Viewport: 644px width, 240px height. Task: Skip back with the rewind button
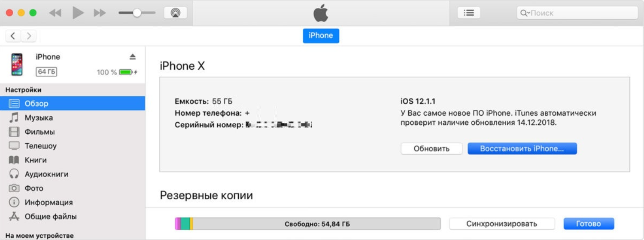55,13
